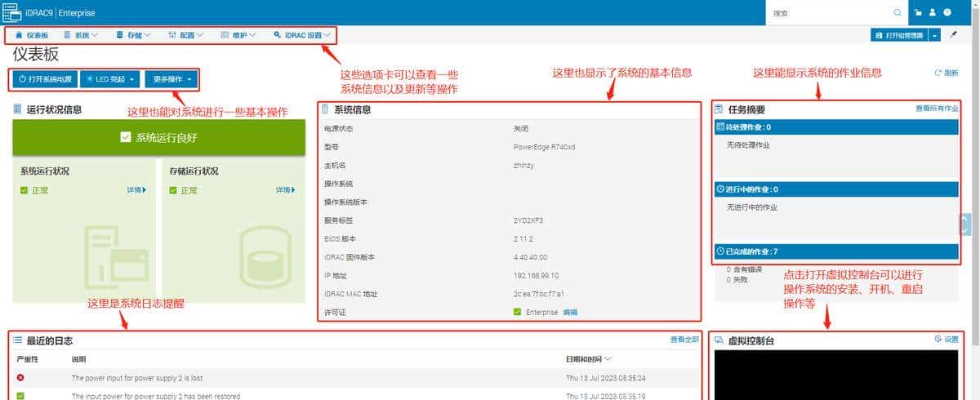The width and height of the screenshot is (980, 400).
Task: Sort logs by 日期和时间 column
Action: pyautogui.click(x=589, y=358)
